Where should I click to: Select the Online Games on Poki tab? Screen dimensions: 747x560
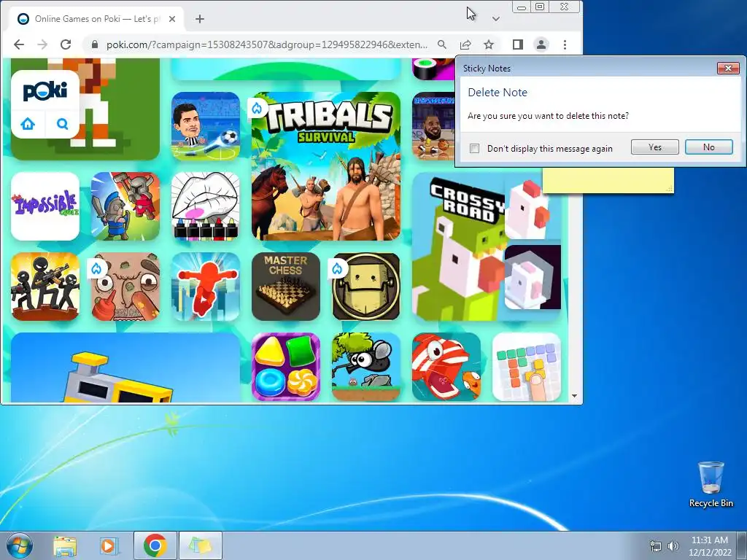pyautogui.click(x=97, y=19)
